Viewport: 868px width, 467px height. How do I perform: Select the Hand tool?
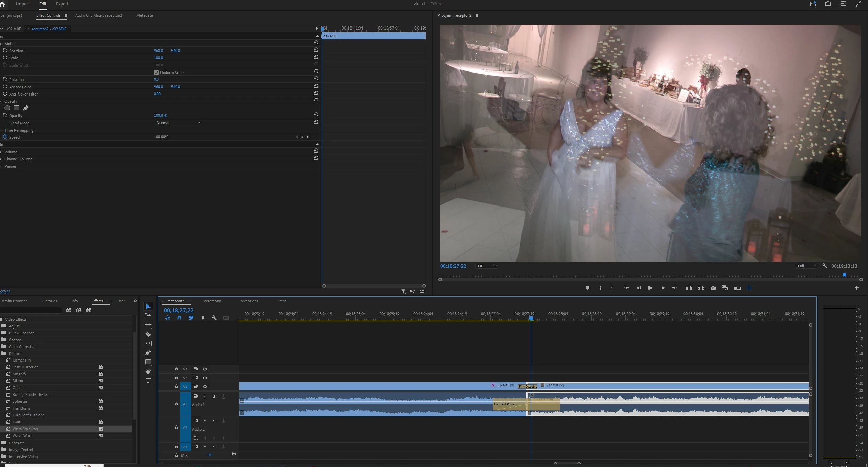[148, 371]
